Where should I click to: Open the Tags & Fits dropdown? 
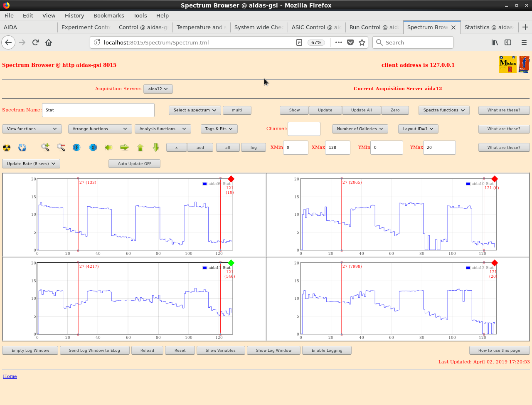click(219, 129)
